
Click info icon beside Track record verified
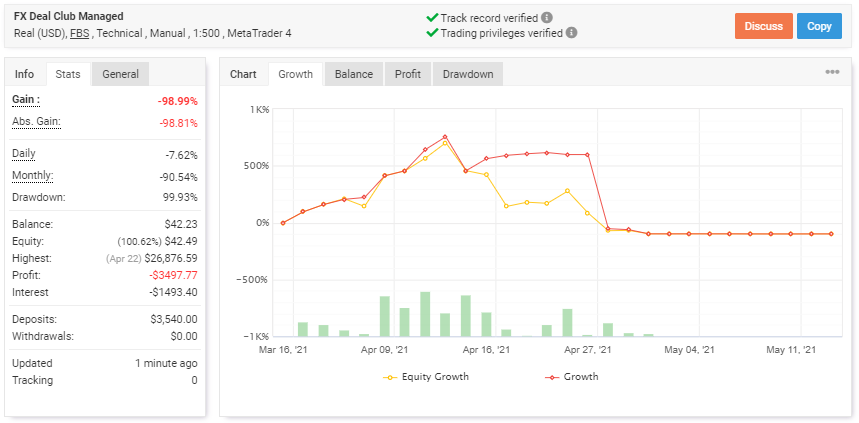546,17
